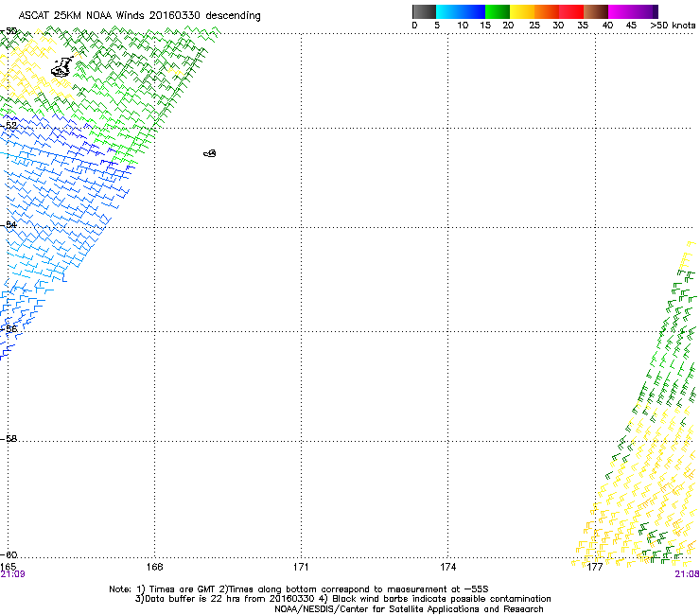This screenshot has width=700, height=615.
Task: Pick the yellow 20-25 knots legend swatch
Action: click(522, 11)
